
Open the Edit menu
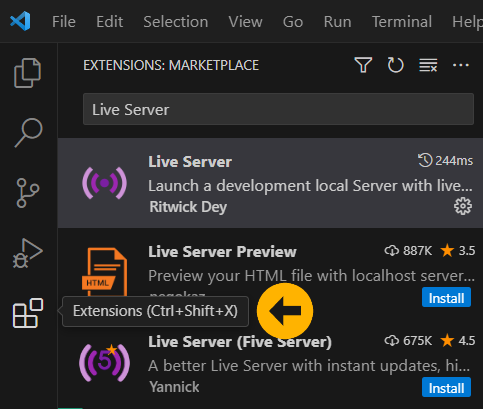109,22
